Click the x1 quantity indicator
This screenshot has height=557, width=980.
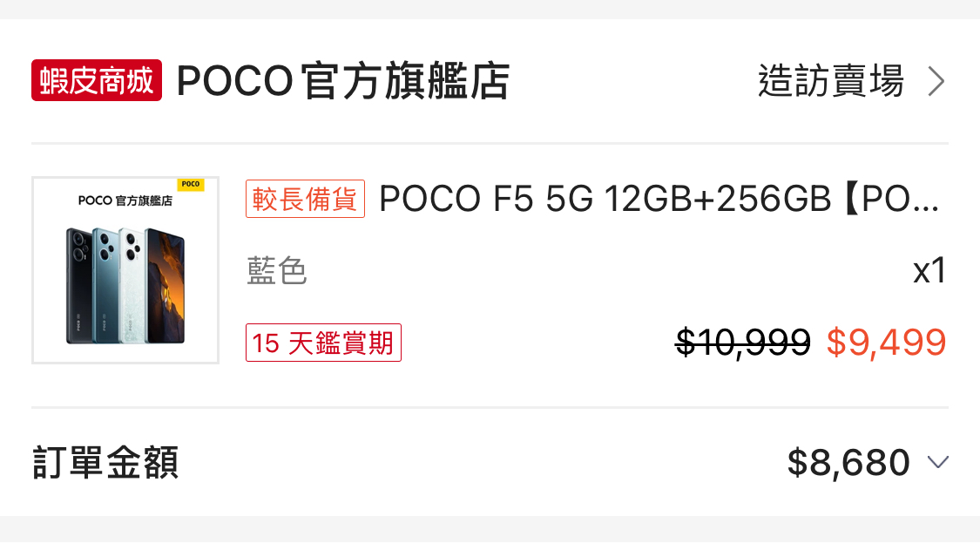[929, 271]
